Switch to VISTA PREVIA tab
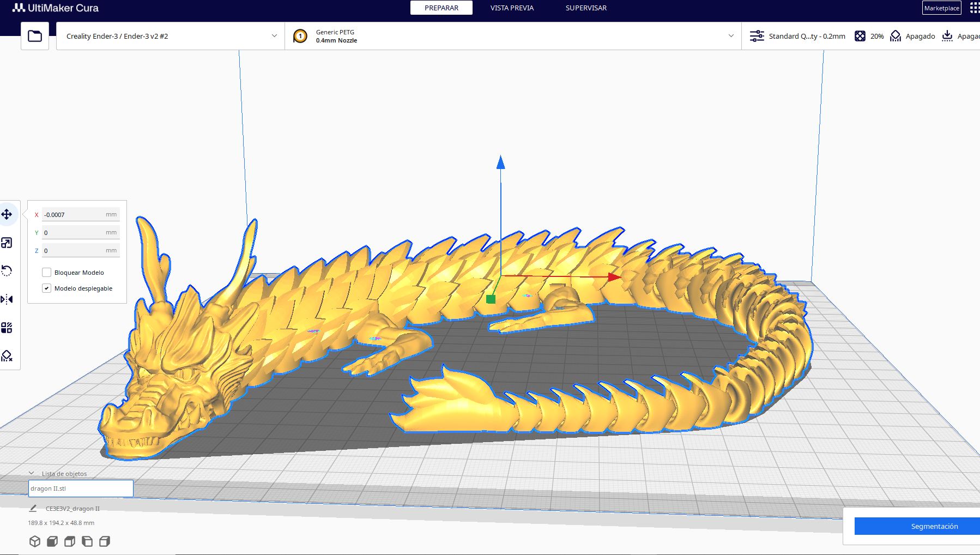This screenshot has height=555, width=980. tap(512, 8)
